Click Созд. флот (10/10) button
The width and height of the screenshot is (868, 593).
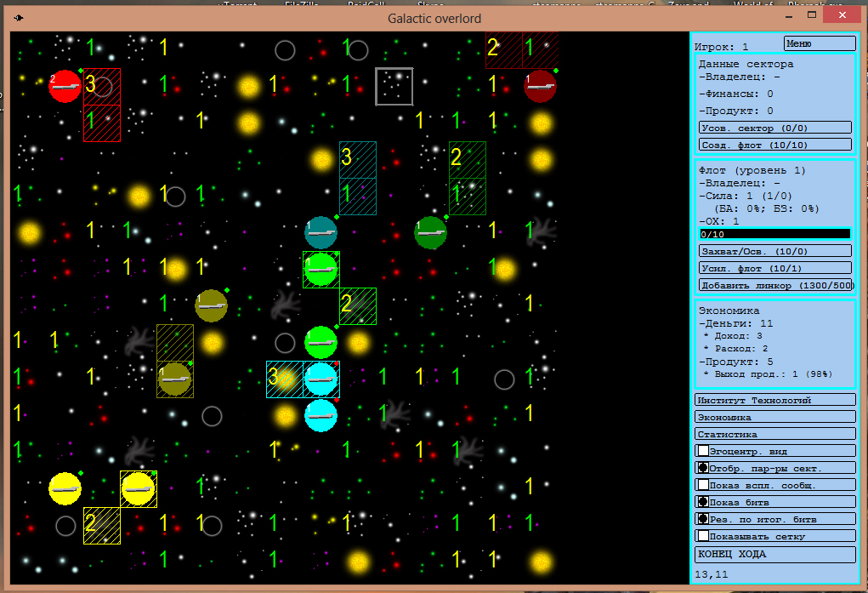point(775,145)
